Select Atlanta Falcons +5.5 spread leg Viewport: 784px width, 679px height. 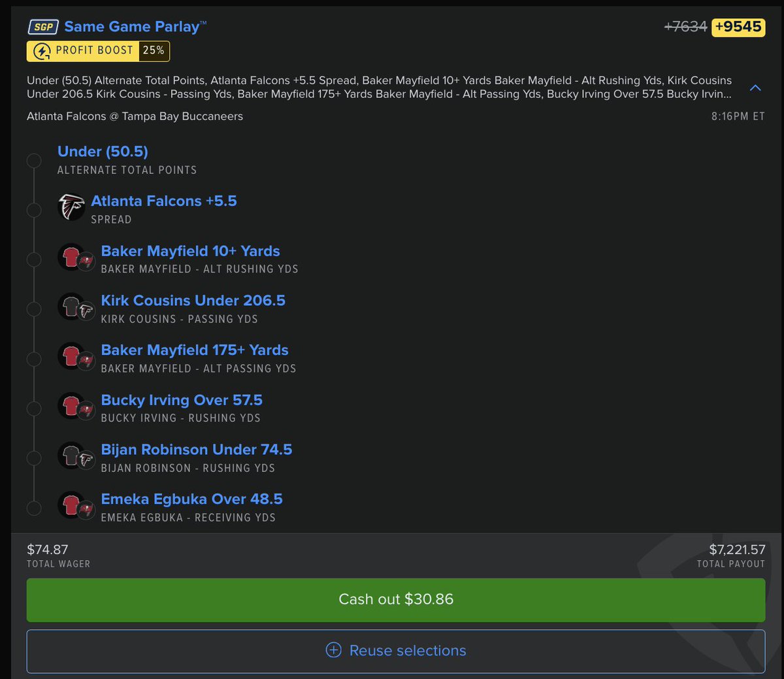tap(164, 201)
